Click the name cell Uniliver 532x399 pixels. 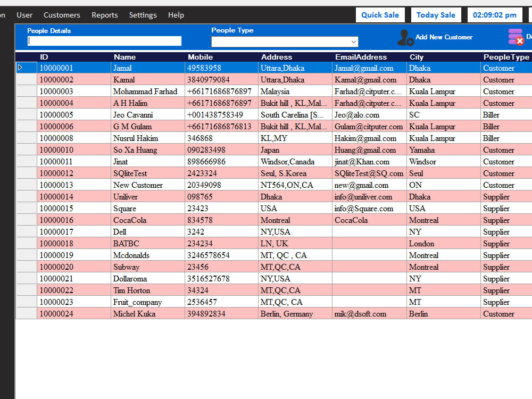(148, 196)
